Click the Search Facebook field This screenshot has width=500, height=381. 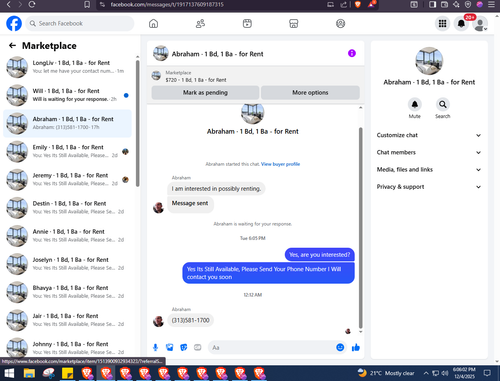coord(80,23)
